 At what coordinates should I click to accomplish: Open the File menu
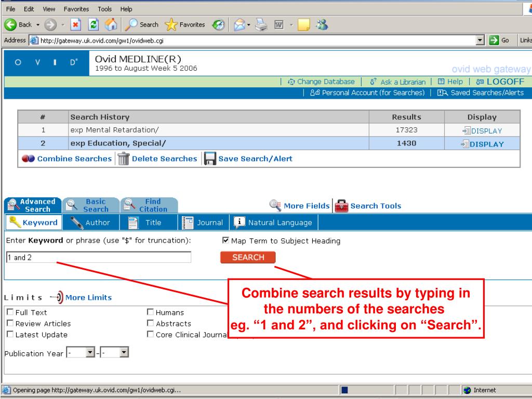pos(10,9)
